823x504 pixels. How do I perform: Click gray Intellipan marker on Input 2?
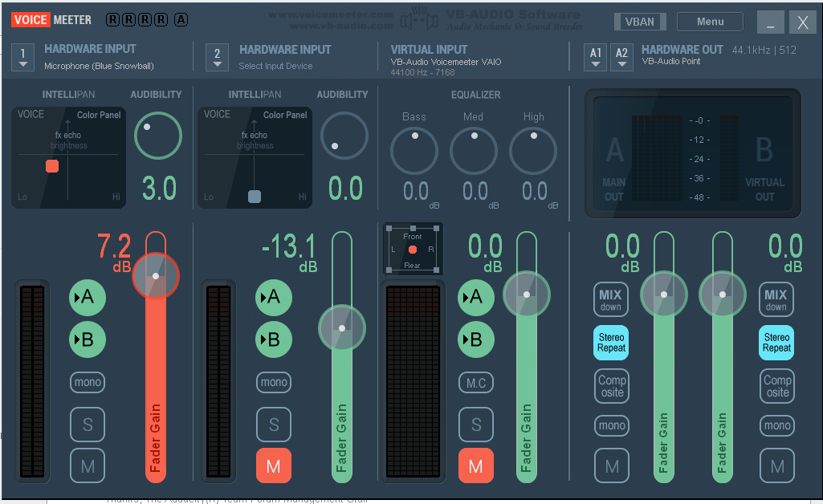tap(254, 197)
